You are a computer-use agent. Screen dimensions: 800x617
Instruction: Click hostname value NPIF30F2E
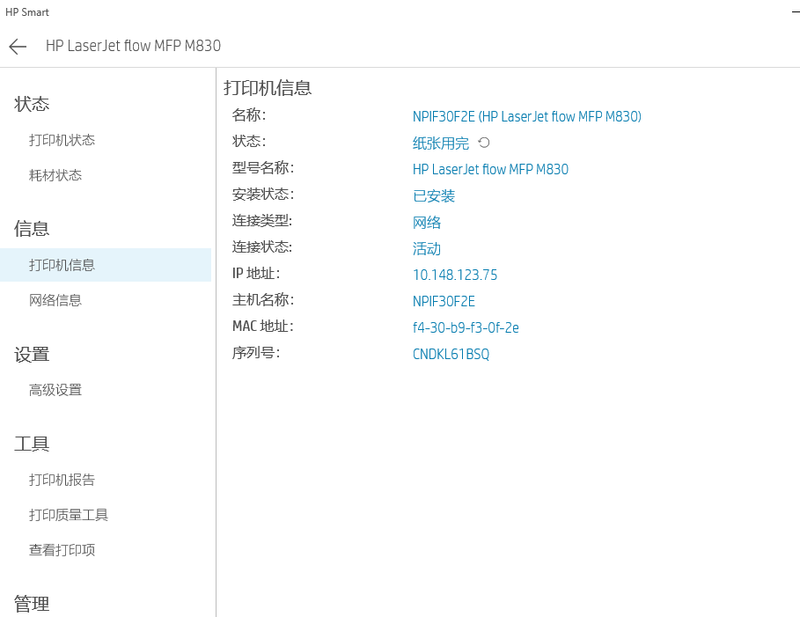point(443,302)
